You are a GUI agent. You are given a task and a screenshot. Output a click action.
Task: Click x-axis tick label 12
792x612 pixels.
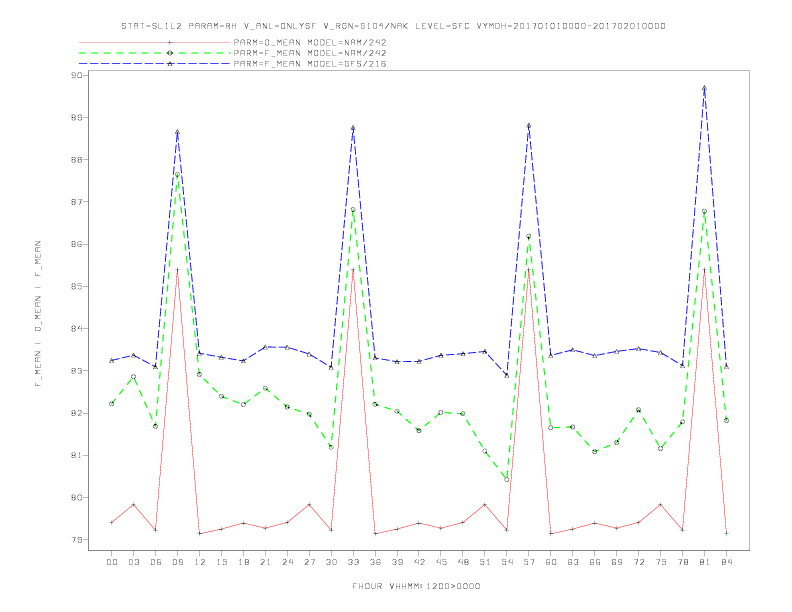point(200,562)
